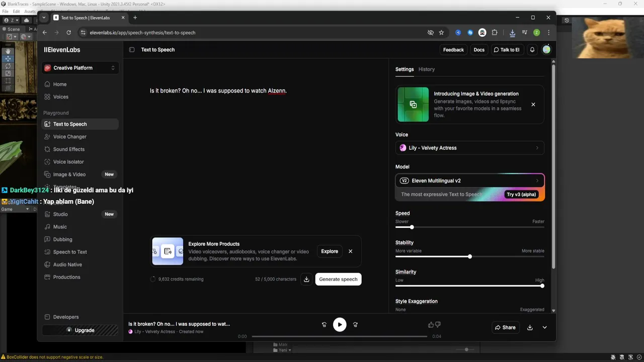Image resolution: width=644 pixels, height=362 pixels.
Task: Skip backward in audio player
Action: (324, 325)
